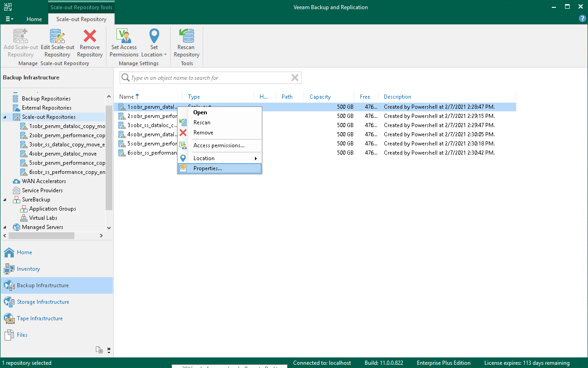Click "License expires: 113 days remaining" status text
The image size is (588, 368).
(527, 363)
